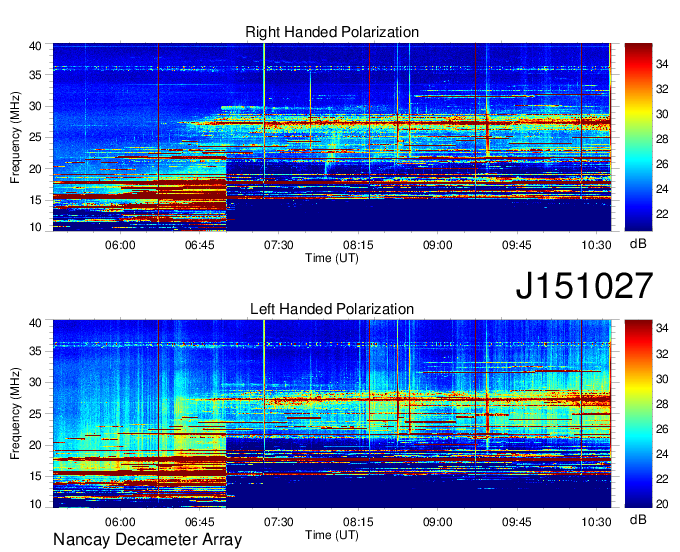Click the Nancay Decameter Array caption
The image size is (680, 552).
[x=147, y=540]
